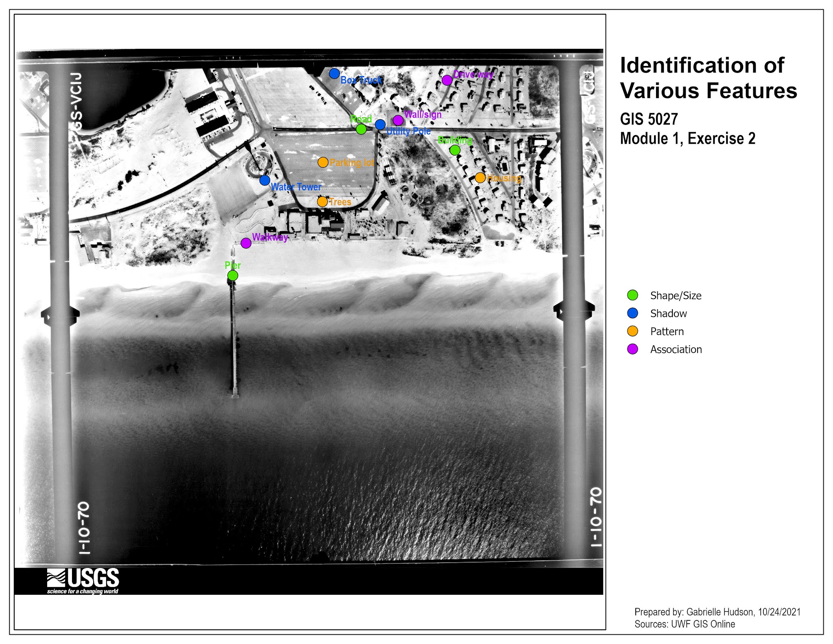Click the title "Identification of Various Features"
The height and width of the screenshot is (644, 833).
click(709, 78)
